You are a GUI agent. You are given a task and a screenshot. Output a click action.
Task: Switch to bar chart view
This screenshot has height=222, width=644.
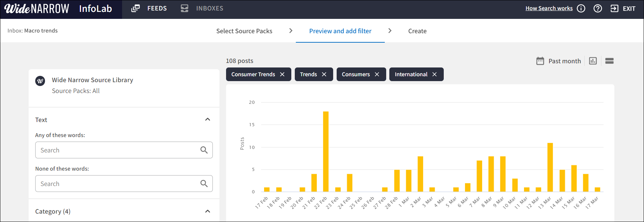tap(593, 61)
